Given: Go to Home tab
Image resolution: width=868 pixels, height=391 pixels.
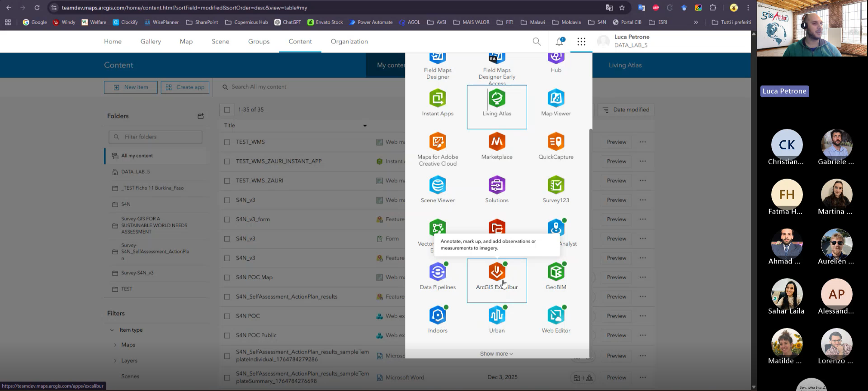Looking at the screenshot, I should 113,42.
